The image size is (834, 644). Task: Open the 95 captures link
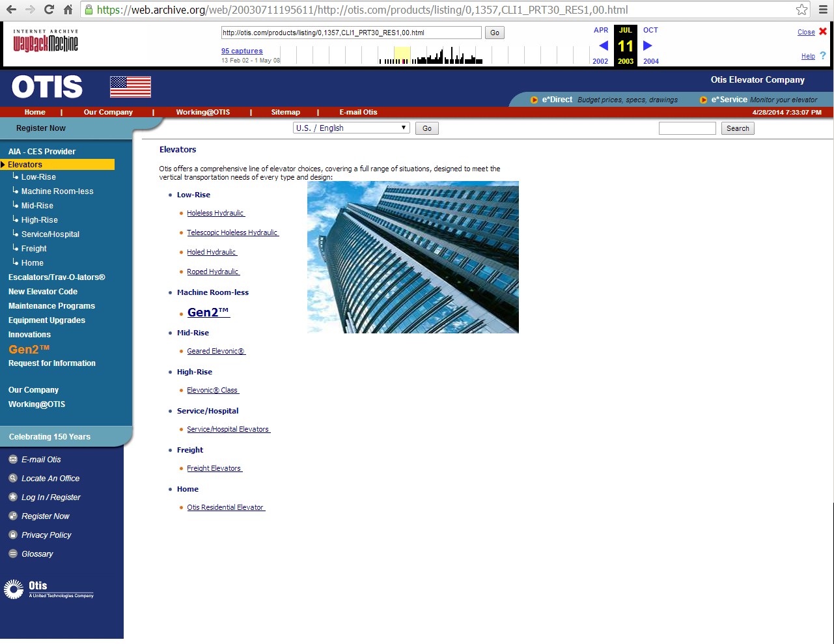[242, 51]
